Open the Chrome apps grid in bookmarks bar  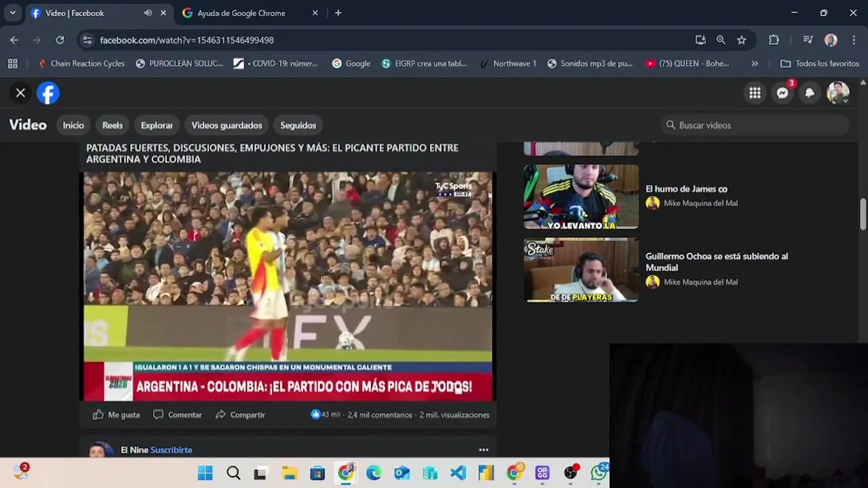12,63
